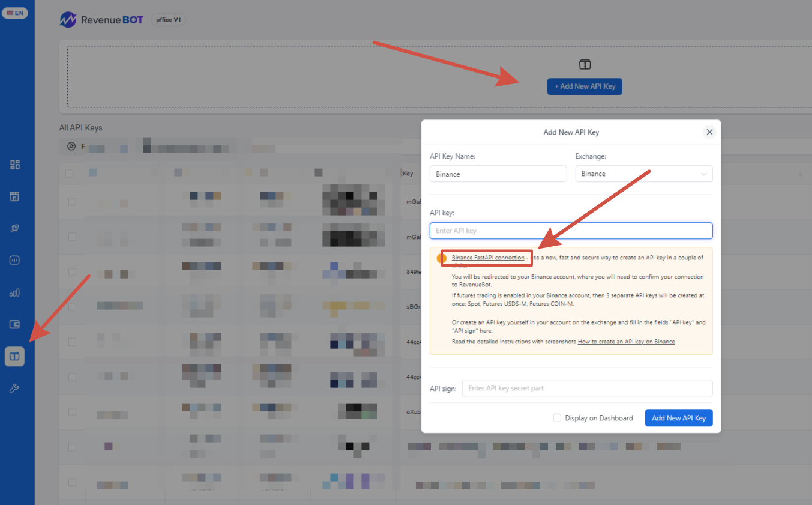Click the API sign: label
The width and height of the screenshot is (812, 505).
pos(443,389)
